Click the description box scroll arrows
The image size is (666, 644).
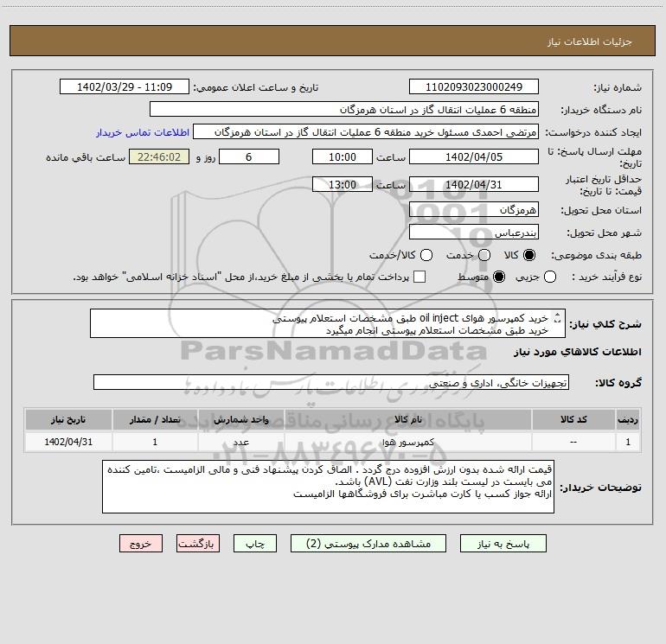(558, 317)
